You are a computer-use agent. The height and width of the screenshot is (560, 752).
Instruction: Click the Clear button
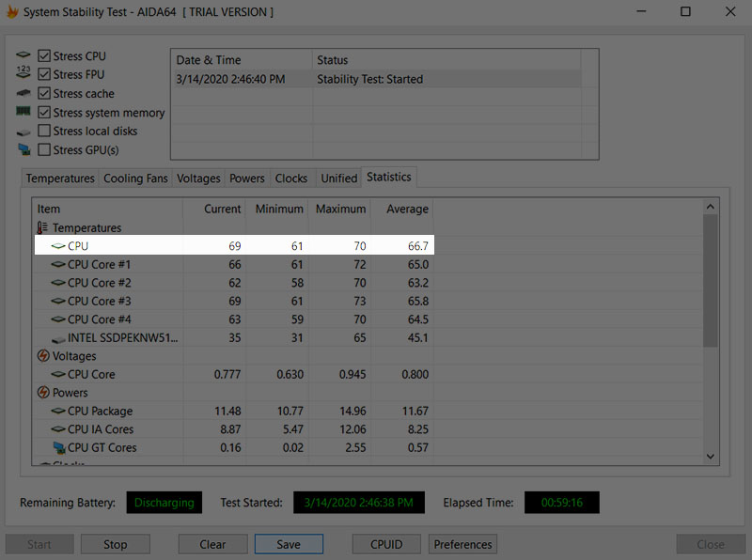[212, 544]
